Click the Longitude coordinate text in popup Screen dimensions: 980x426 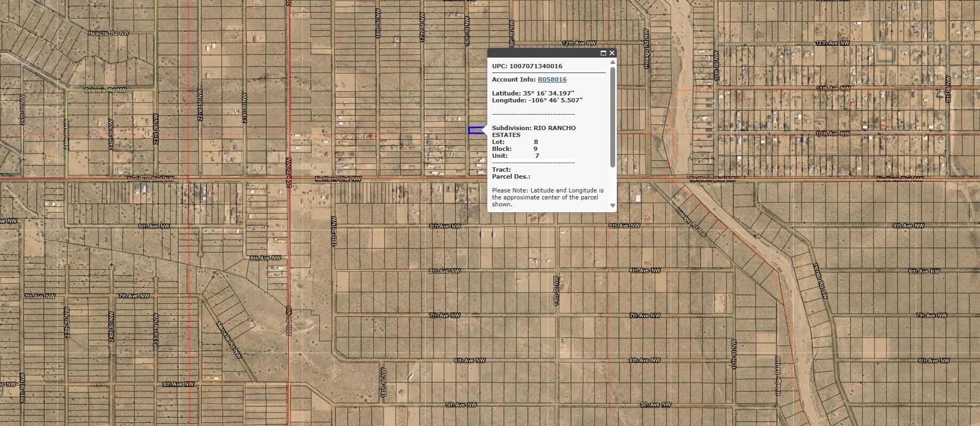[537, 100]
